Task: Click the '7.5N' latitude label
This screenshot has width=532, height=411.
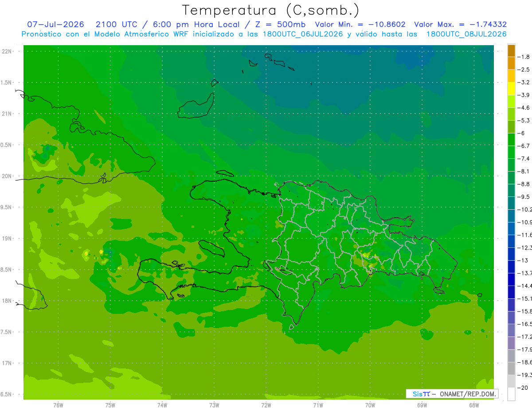Action: 7,332
